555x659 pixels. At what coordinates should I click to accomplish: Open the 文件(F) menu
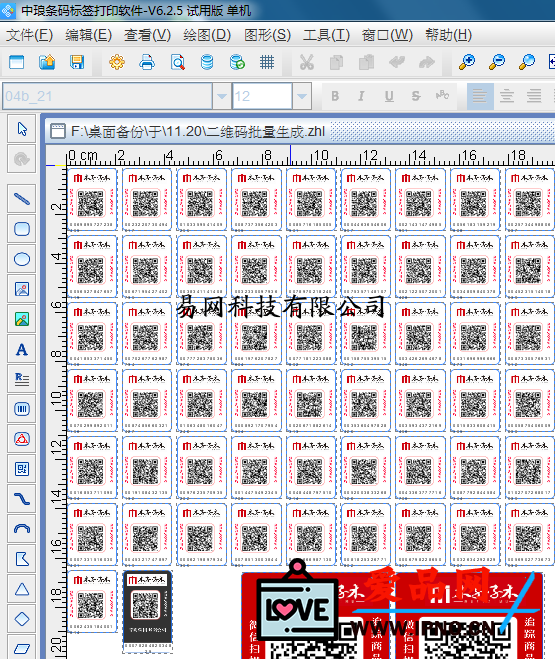(29, 35)
